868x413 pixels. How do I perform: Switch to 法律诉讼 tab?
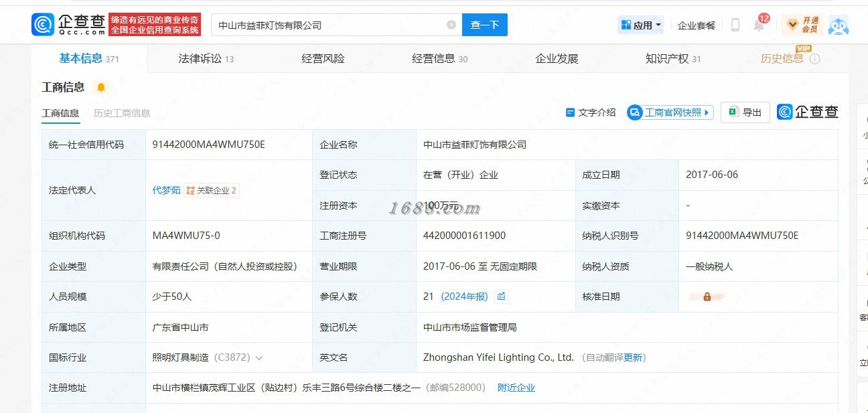coord(206,58)
